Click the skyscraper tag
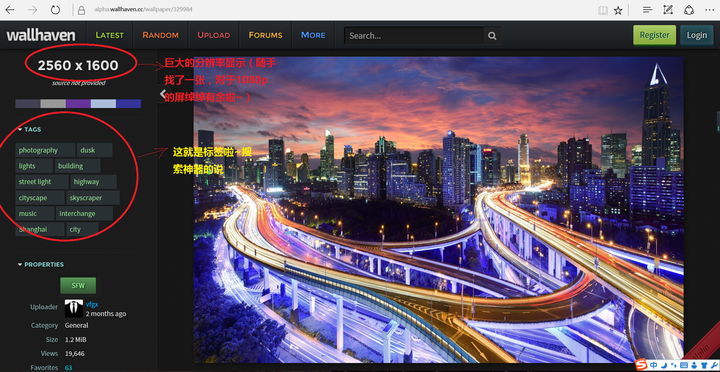Viewport: 720px width, 372px height. (x=93, y=198)
